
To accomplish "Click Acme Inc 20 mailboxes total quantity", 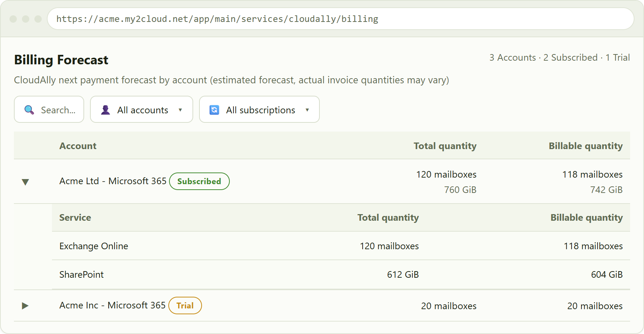I will tap(449, 306).
